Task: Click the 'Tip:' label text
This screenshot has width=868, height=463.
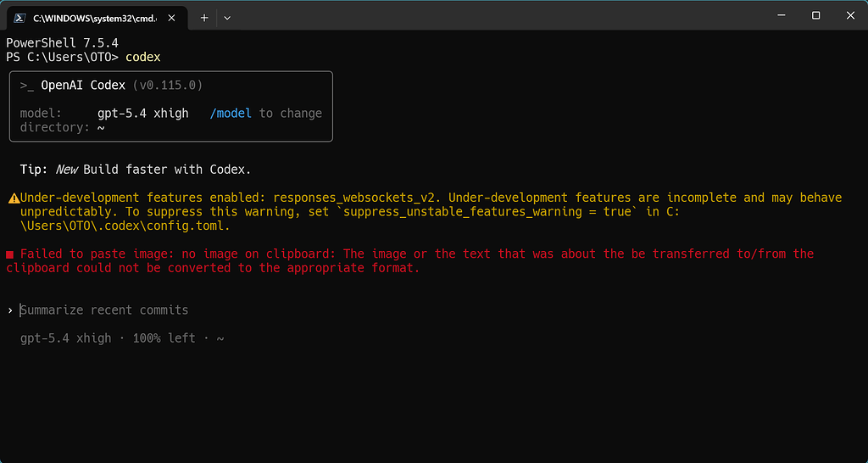Action: 34,170
